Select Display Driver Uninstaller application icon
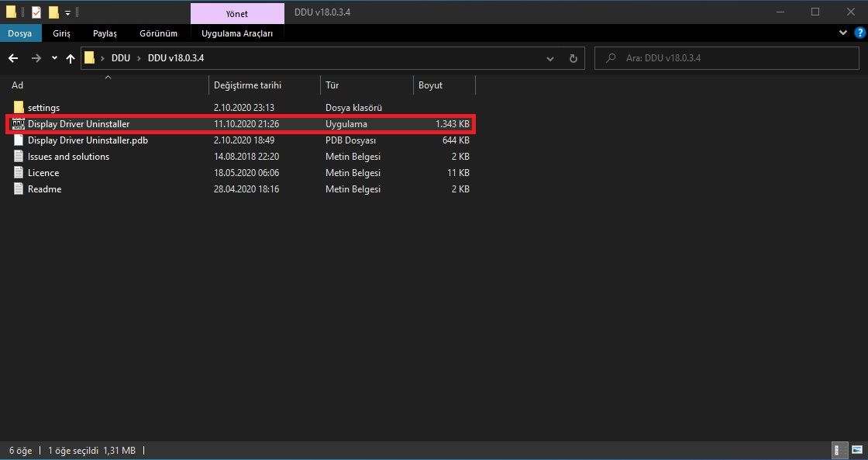 19,124
